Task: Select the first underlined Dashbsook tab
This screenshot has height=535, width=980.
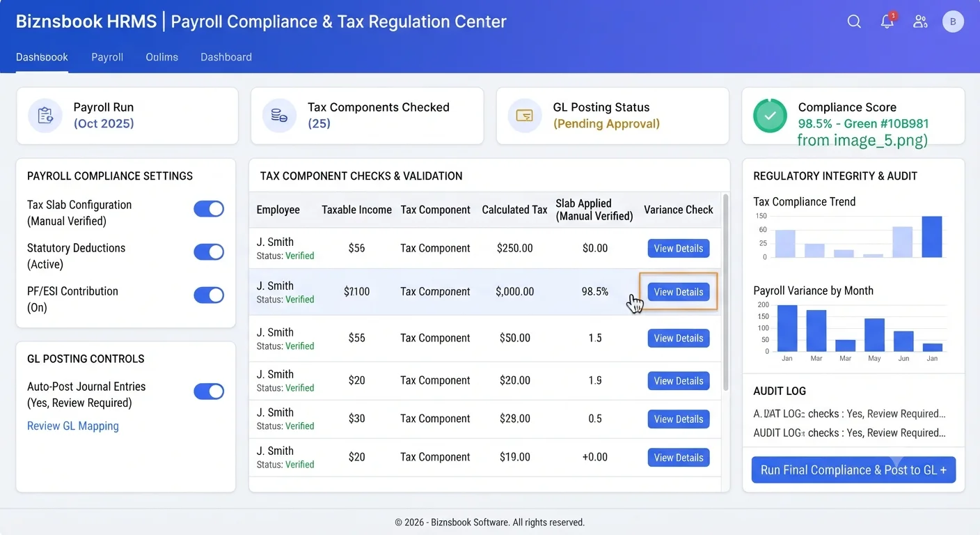Action: click(42, 57)
